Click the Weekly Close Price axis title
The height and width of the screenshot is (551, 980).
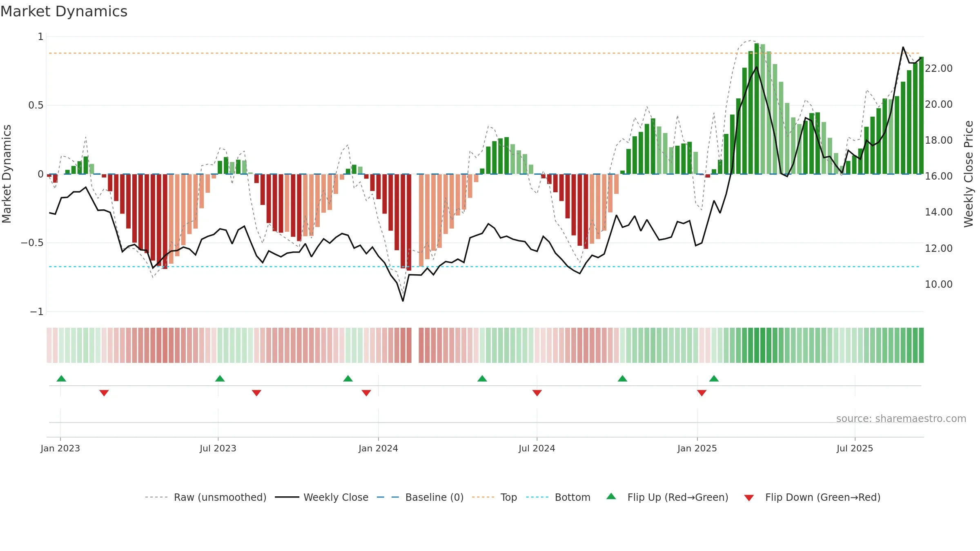969,174
